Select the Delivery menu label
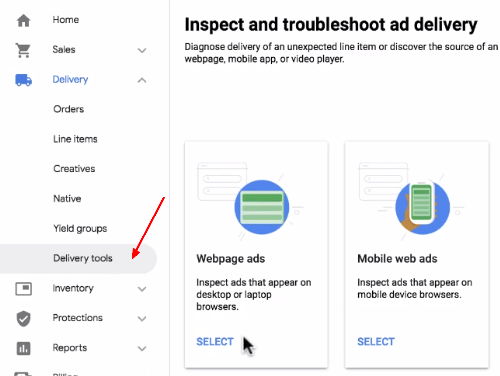The image size is (500, 376). coord(70,79)
